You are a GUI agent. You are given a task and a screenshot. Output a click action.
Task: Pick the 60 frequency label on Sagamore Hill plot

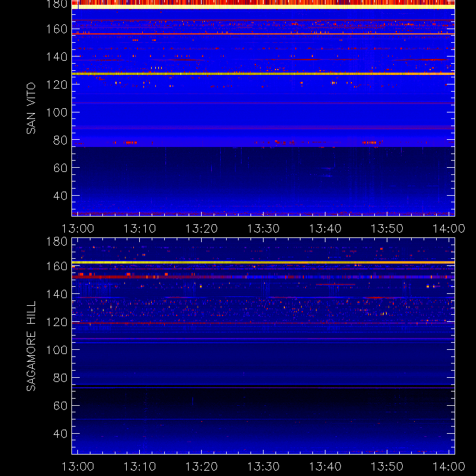pyautogui.click(x=60, y=406)
